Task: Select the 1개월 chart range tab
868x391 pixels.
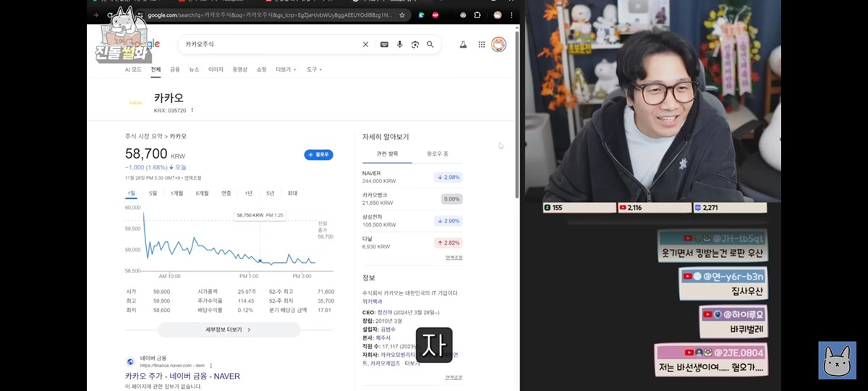Action: click(x=176, y=193)
